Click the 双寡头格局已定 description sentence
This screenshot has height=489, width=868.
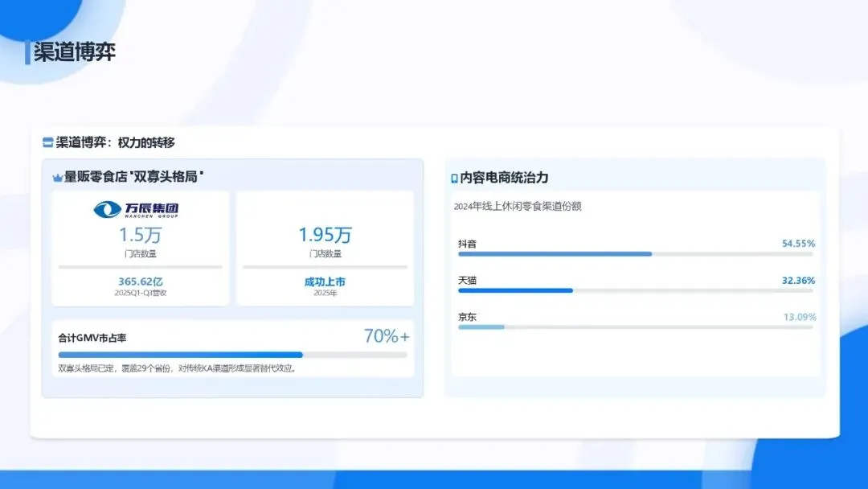tap(177, 368)
